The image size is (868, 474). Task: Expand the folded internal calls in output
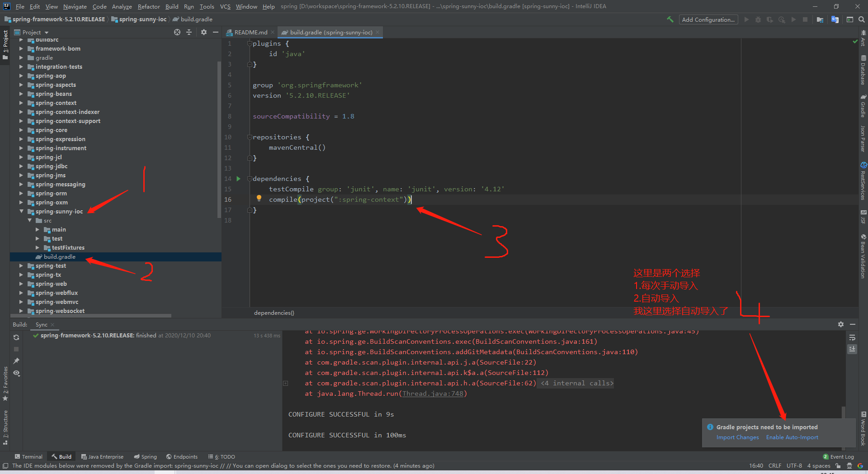286,383
